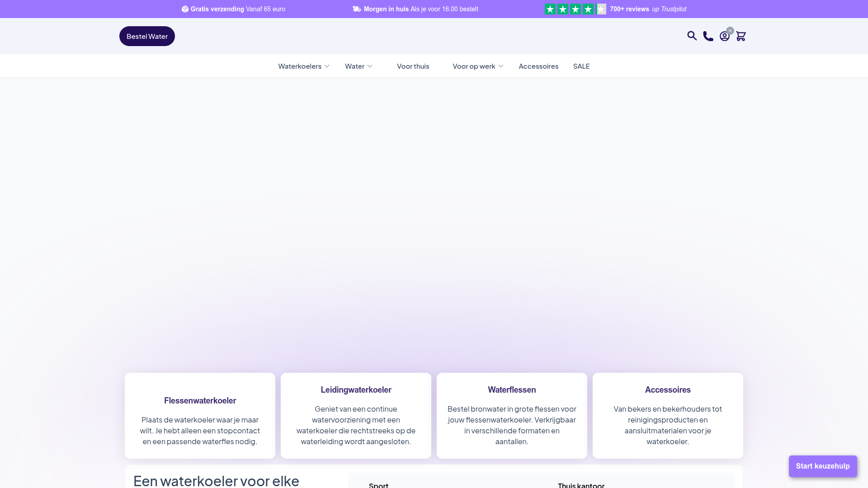Open the SALE menu item
868x488 pixels.
581,66
